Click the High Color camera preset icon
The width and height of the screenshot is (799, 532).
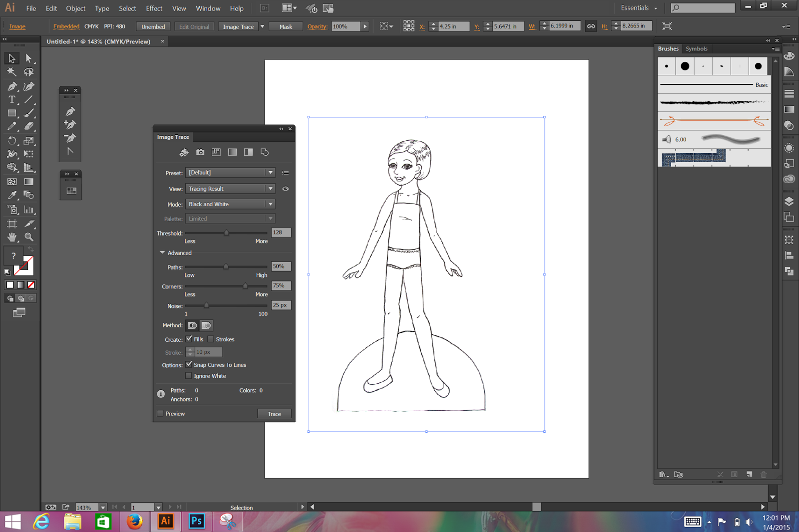[200, 152]
